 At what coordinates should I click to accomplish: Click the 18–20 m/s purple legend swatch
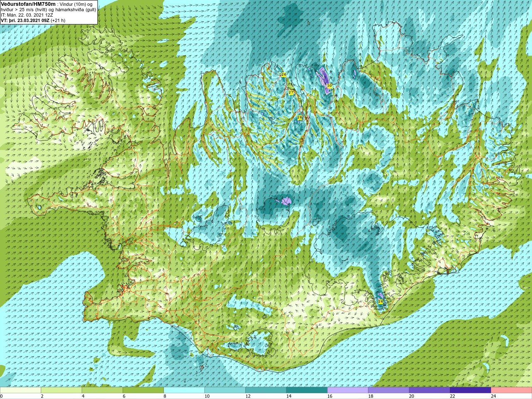[x=389, y=390]
